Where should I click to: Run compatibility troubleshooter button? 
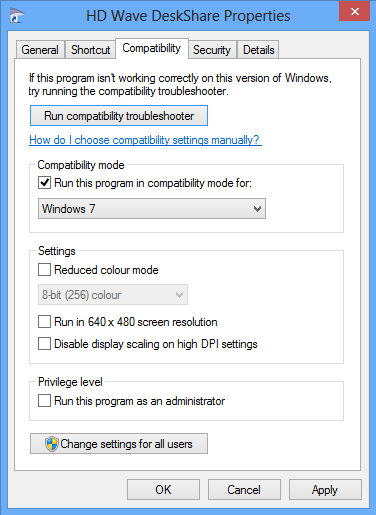119,116
